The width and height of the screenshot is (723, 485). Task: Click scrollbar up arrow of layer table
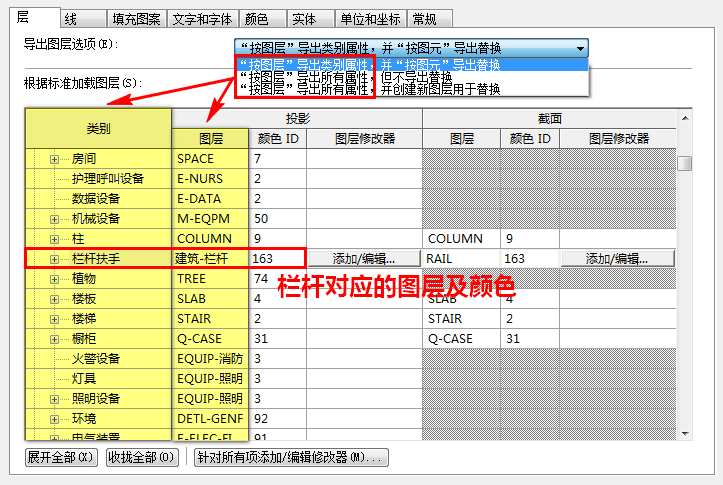(x=685, y=118)
